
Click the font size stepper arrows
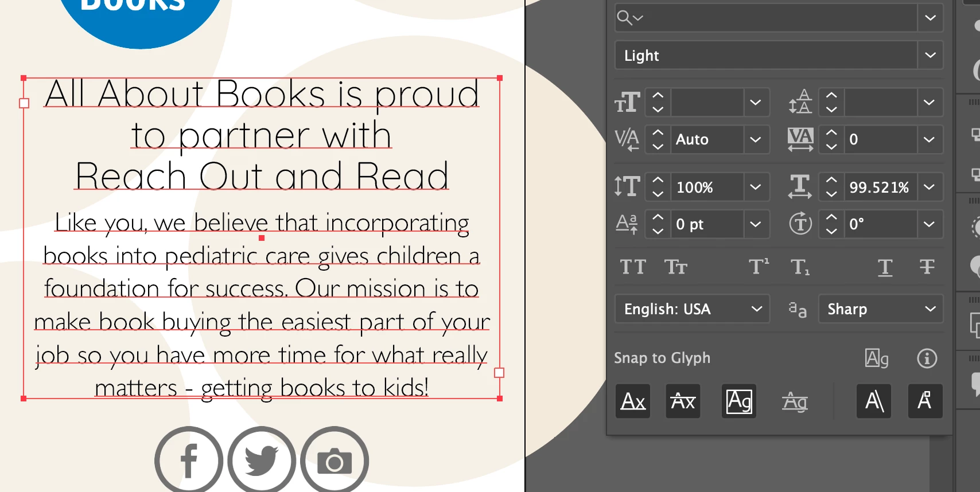(x=658, y=103)
